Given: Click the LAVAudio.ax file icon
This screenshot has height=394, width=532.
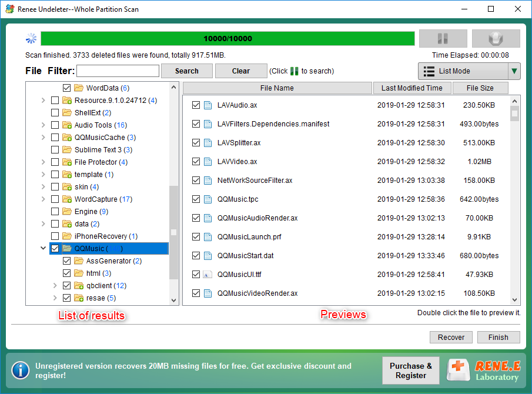Looking at the screenshot, I should [208, 105].
